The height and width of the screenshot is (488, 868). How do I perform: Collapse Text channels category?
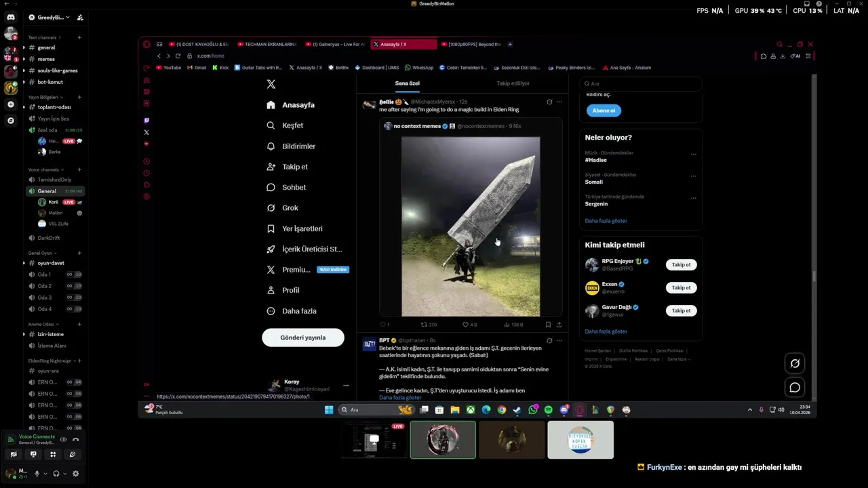point(43,37)
